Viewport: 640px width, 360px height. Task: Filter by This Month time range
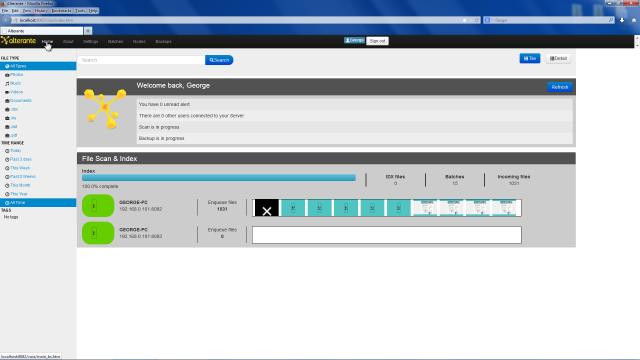tap(20, 185)
